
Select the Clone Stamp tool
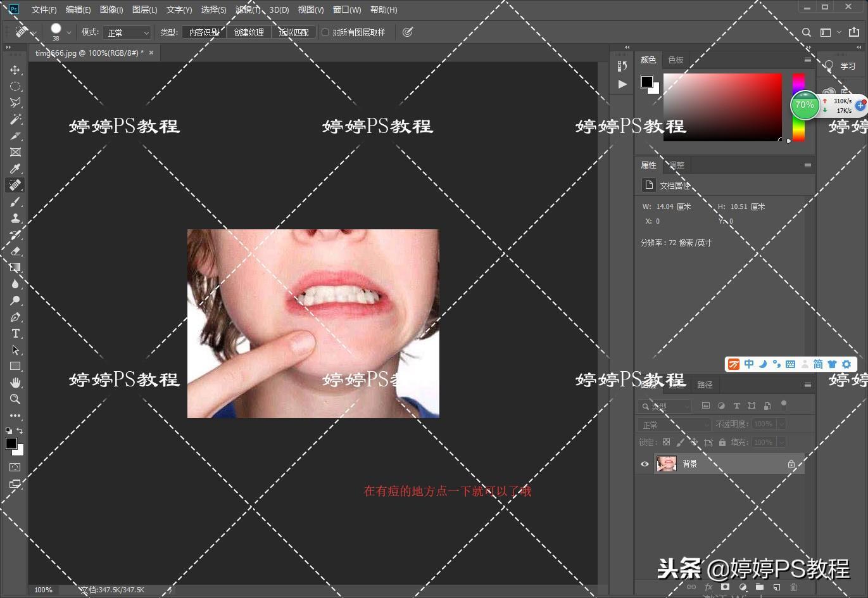[x=15, y=218]
